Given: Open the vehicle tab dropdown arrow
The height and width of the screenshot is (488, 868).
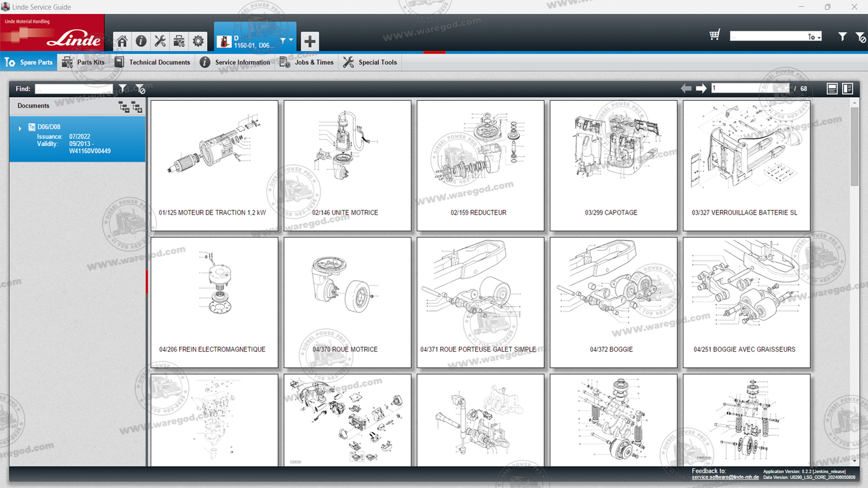Looking at the screenshot, I should pyautogui.click(x=291, y=40).
